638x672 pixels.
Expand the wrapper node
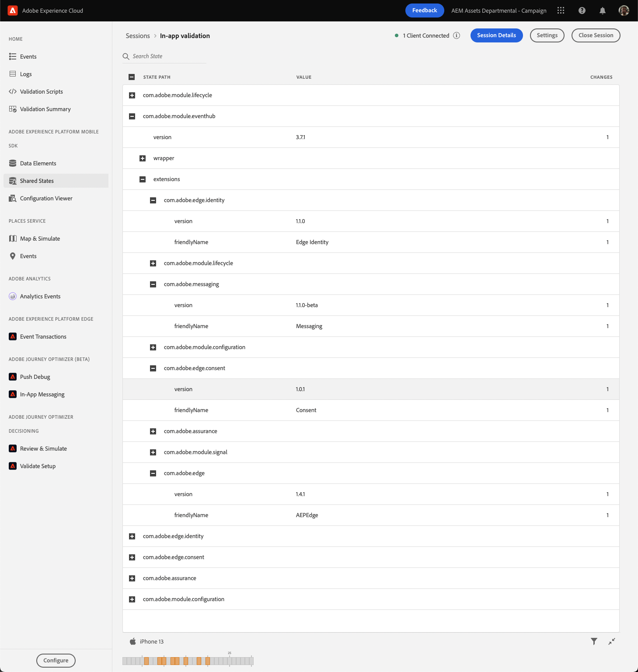(x=143, y=158)
